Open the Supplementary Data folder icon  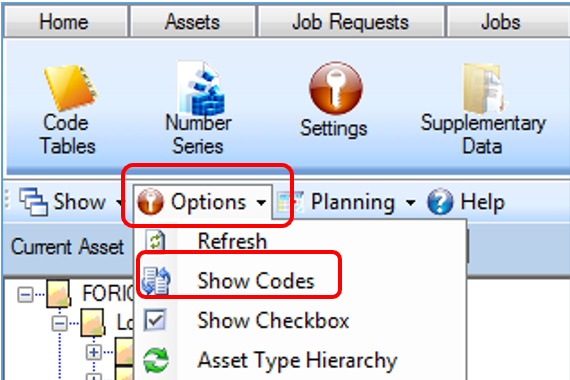(484, 88)
